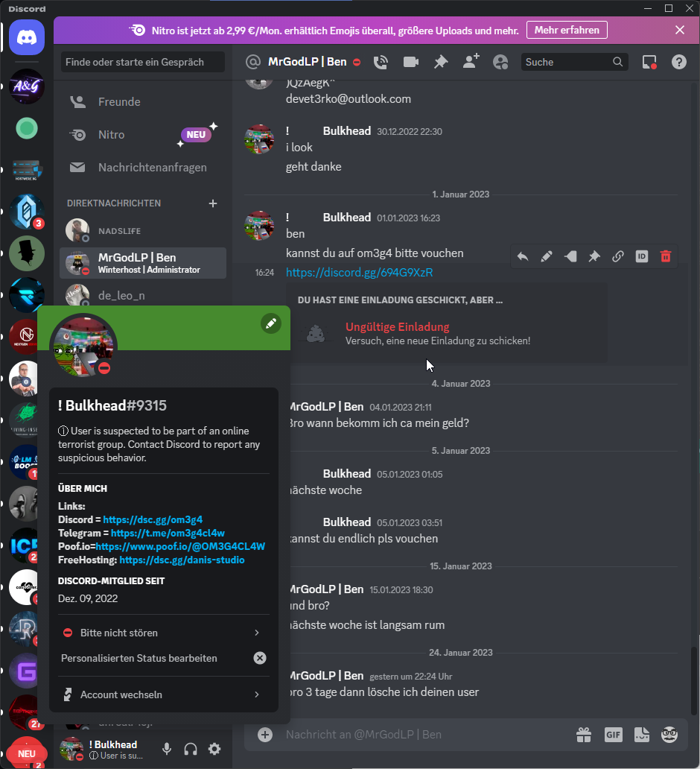
Task: Open the help question mark icon
Action: [678, 63]
